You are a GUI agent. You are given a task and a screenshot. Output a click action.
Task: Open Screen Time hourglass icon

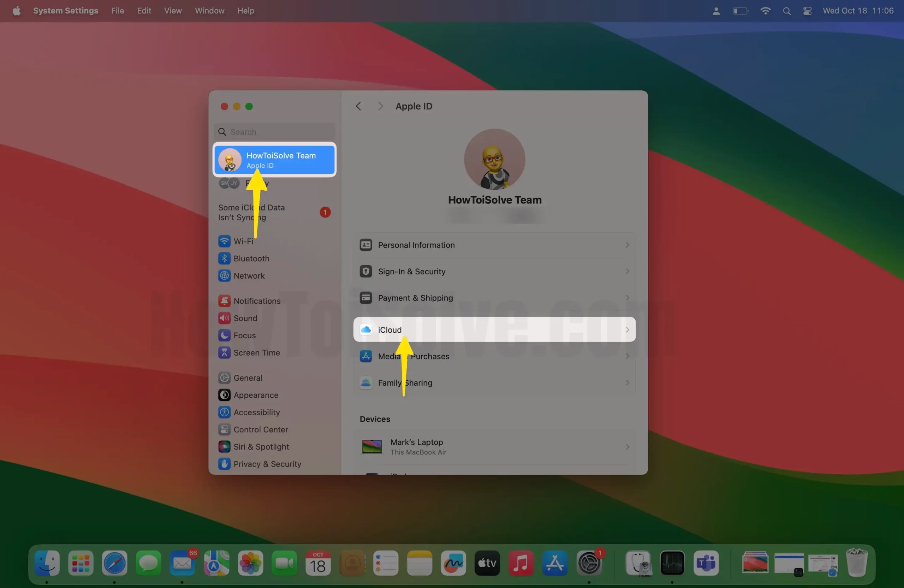point(224,352)
